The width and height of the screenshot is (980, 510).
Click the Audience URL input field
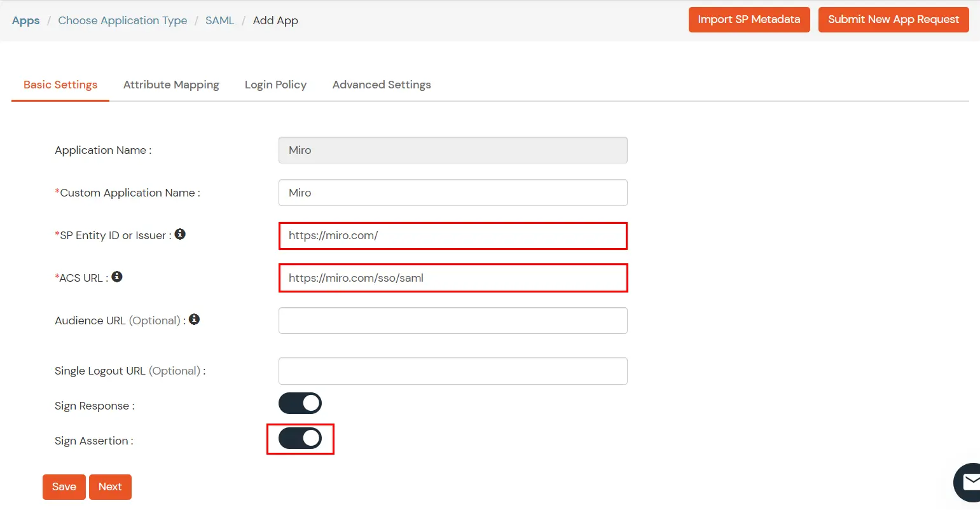453,320
